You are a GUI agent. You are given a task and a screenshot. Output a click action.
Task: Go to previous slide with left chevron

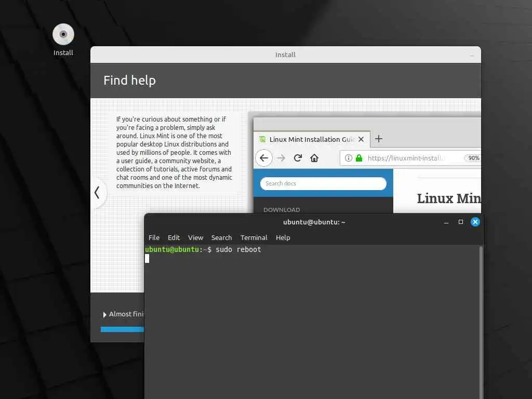coord(97,192)
